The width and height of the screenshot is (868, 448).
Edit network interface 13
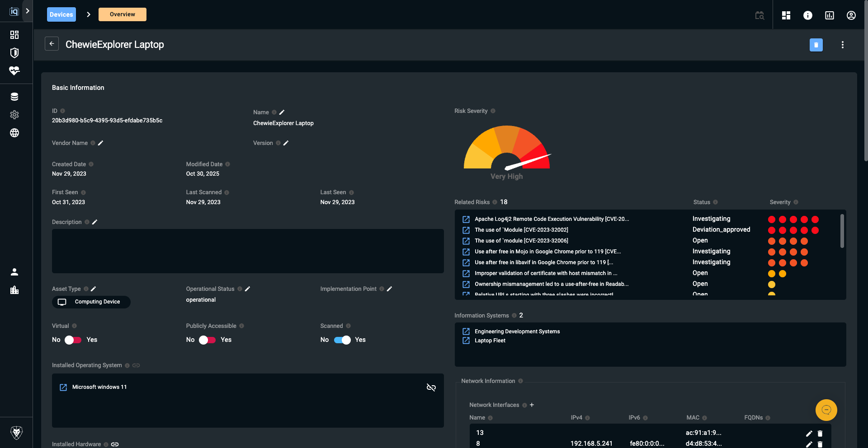click(809, 434)
